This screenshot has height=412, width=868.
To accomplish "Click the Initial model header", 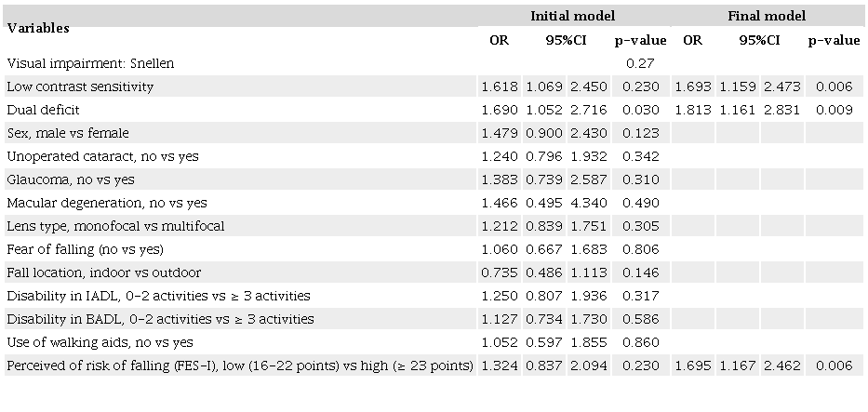I will point(572,16).
